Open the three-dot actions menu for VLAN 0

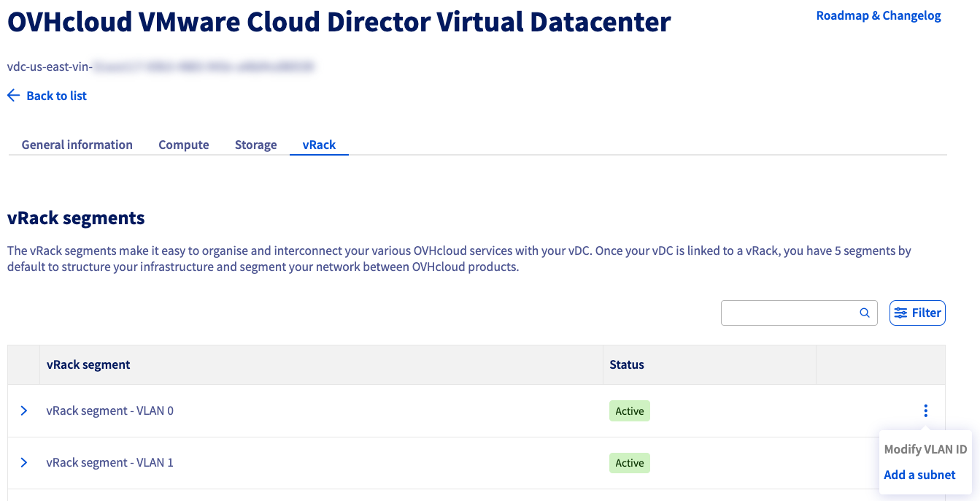(925, 410)
